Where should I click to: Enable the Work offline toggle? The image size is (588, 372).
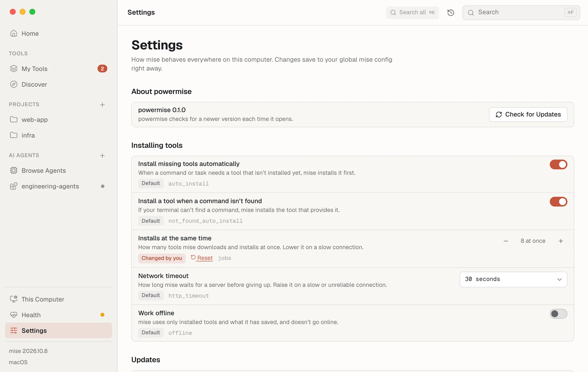click(x=558, y=314)
